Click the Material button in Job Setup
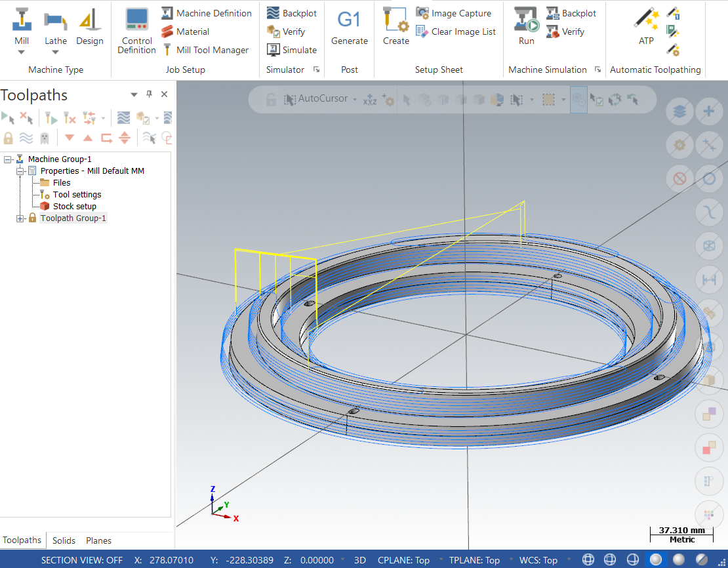 [186, 31]
